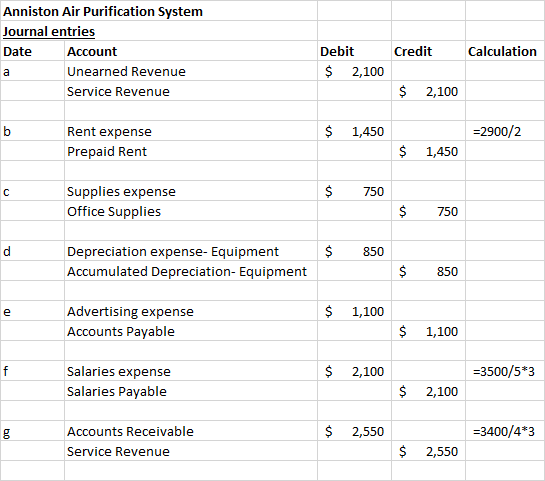
Task: Click the 'Debit' column header
Action: [354, 51]
